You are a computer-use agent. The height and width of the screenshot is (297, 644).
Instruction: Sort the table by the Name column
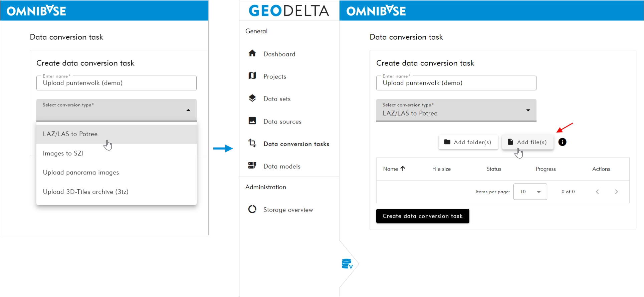(394, 169)
